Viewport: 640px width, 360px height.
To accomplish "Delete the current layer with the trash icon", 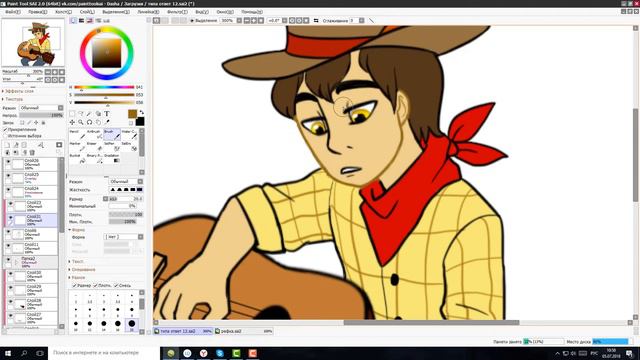I will click(32, 153).
